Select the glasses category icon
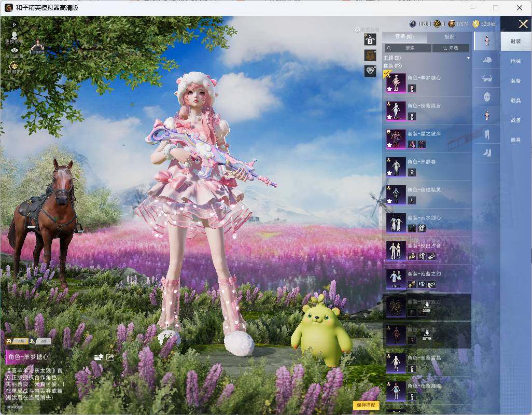This screenshot has height=415, width=532. pyautogui.click(x=487, y=79)
